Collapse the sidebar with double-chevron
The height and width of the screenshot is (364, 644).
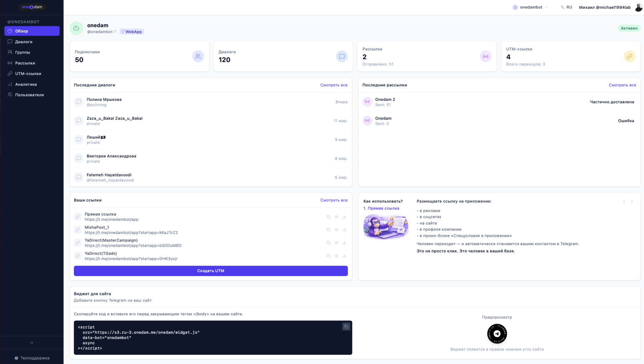pyautogui.click(x=32, y=343)
